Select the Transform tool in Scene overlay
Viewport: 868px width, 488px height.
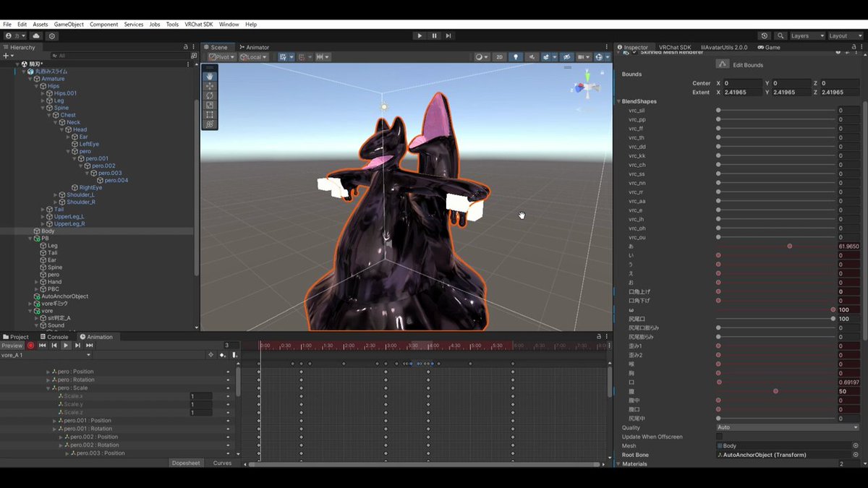click(210, 124)
